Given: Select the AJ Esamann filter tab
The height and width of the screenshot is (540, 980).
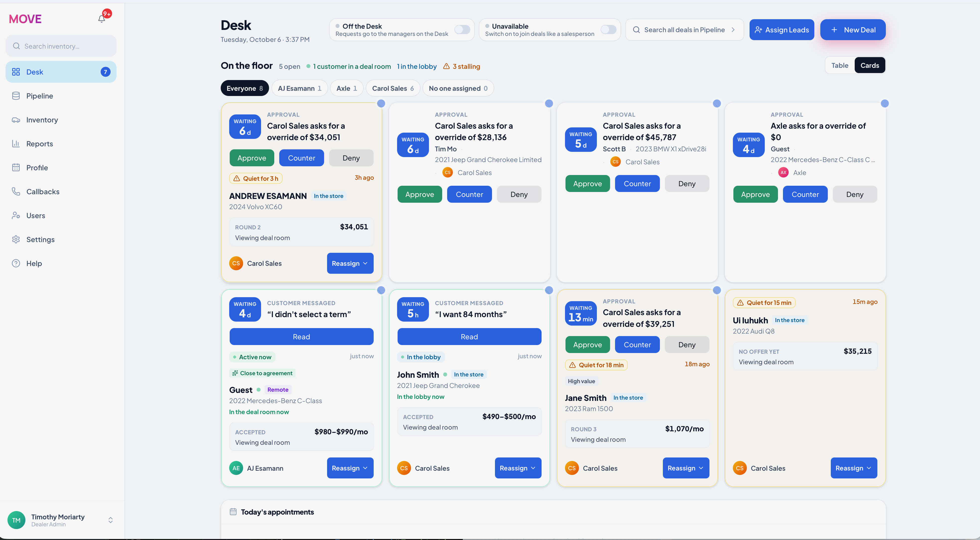Looking at the screenshot, I should [x=299, y=88].
